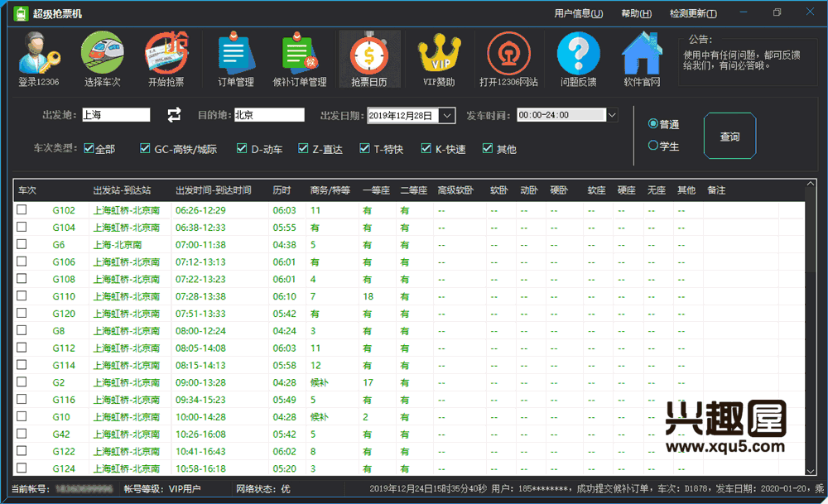Select the checkbox for train G2
The width and height of the screenshot is (828, 504).
22,382
